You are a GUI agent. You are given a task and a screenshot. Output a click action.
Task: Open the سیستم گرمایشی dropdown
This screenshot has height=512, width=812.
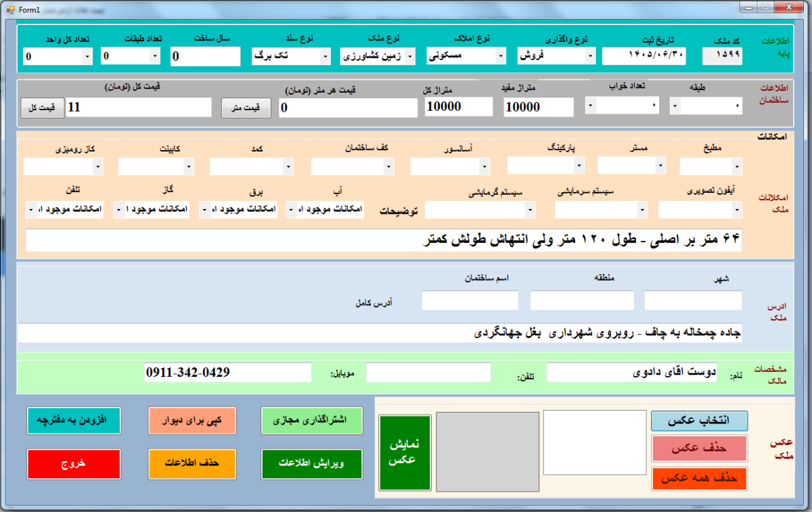530,210
